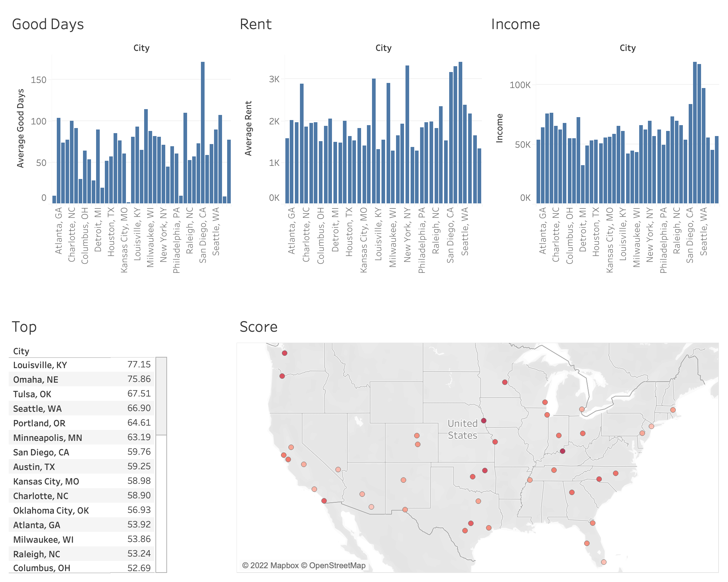Click the Top table scrollbar thumb
Screen dimensions: 728x582
click(161, 396)
